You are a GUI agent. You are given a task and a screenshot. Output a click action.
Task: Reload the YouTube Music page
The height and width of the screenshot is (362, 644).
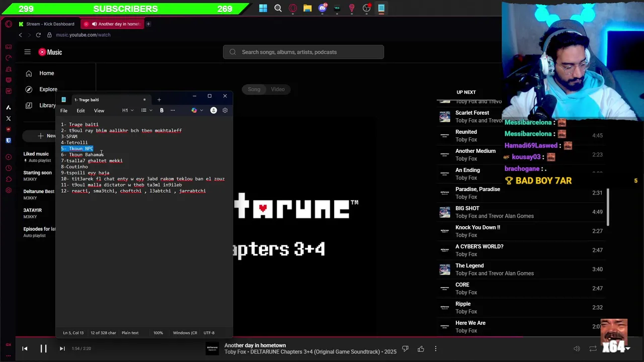click(38, 35)
